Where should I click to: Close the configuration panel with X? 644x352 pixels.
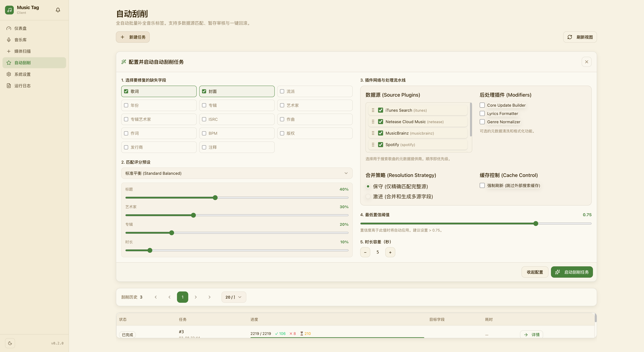586,62
